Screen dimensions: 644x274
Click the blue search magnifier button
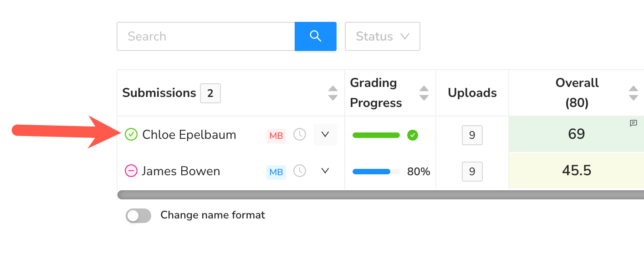click(315, 36)
